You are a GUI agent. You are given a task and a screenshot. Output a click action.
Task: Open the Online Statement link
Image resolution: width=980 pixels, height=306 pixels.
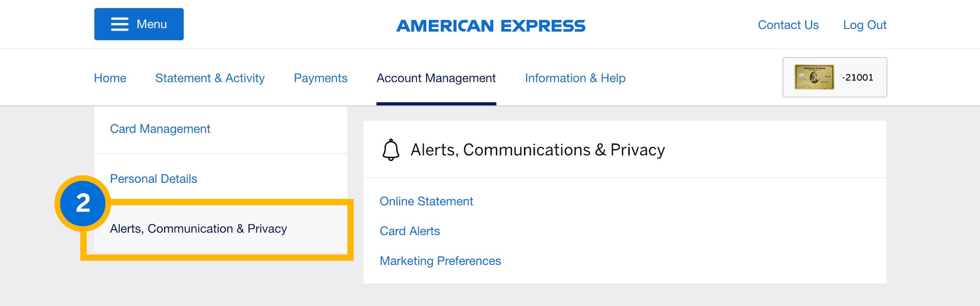point(426,201)
